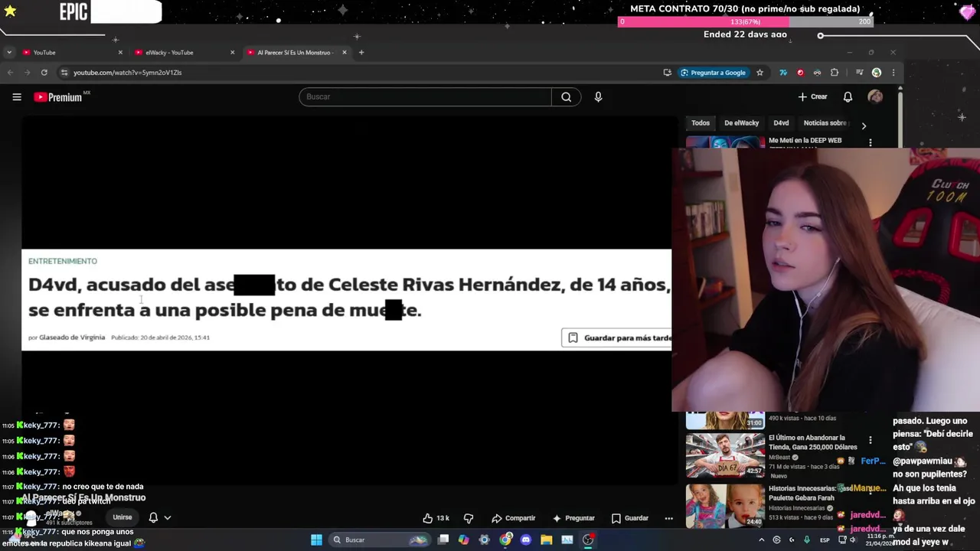This screenshot has width=980, height=551.
Task: Open the YouTube hamburger guide menu
Action: coord(17,97)
